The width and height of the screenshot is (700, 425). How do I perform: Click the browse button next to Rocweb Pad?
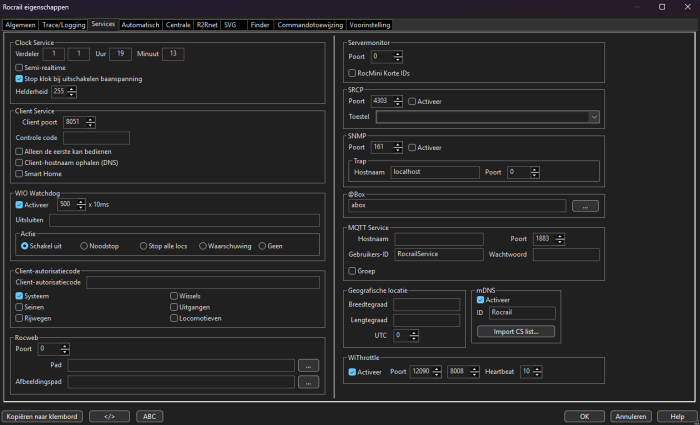point(309,365)
